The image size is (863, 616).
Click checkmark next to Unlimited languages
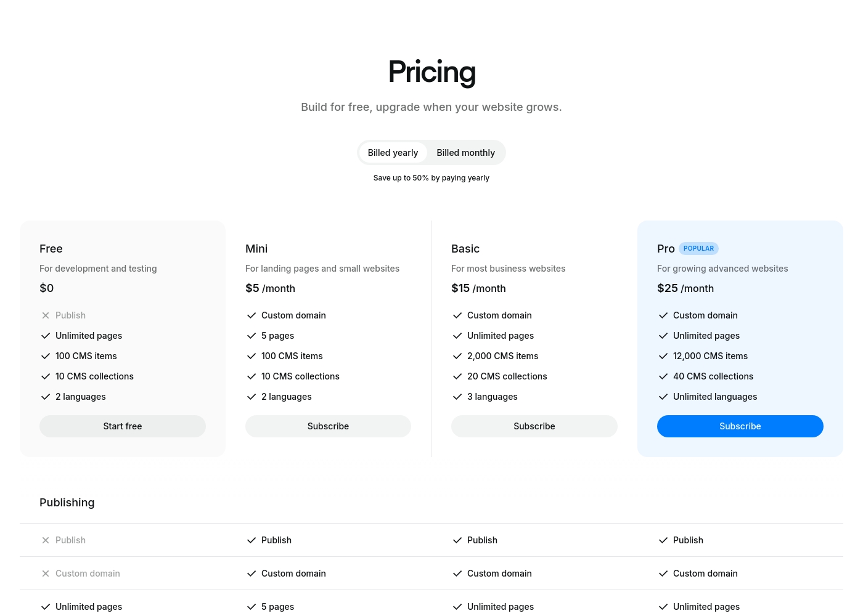663,397
